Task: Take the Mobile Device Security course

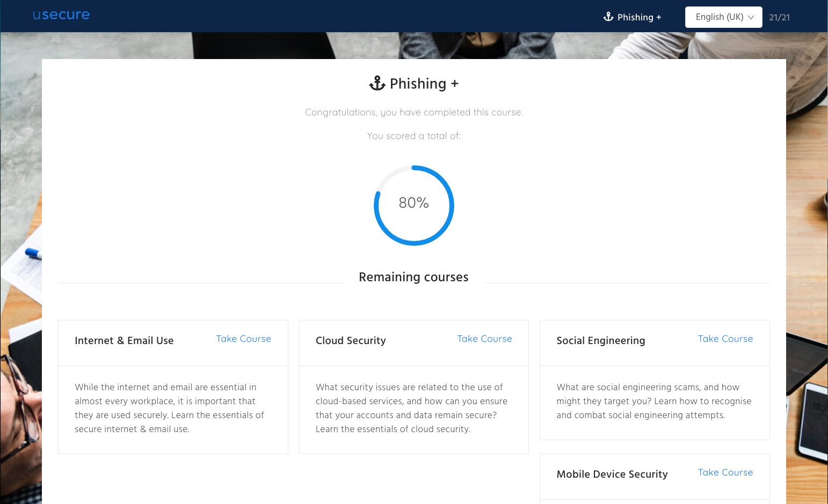Action: (x=725, y=472)
